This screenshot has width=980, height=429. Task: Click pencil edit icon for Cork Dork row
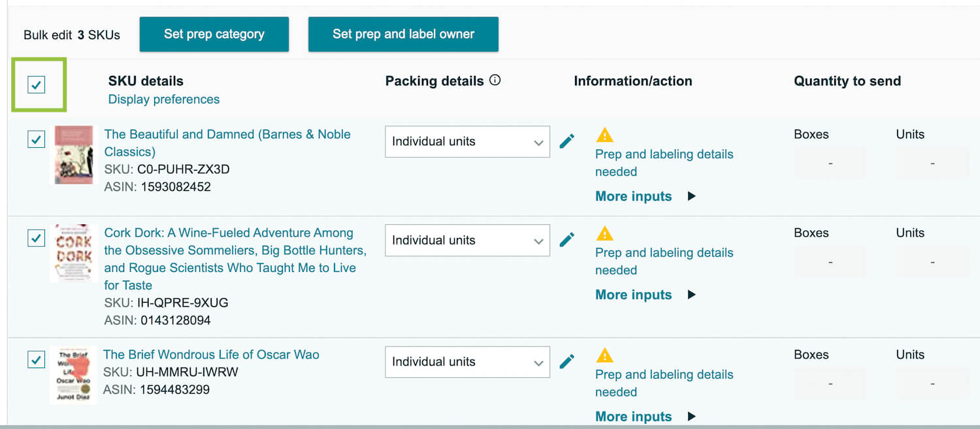[x=567, y=240]
